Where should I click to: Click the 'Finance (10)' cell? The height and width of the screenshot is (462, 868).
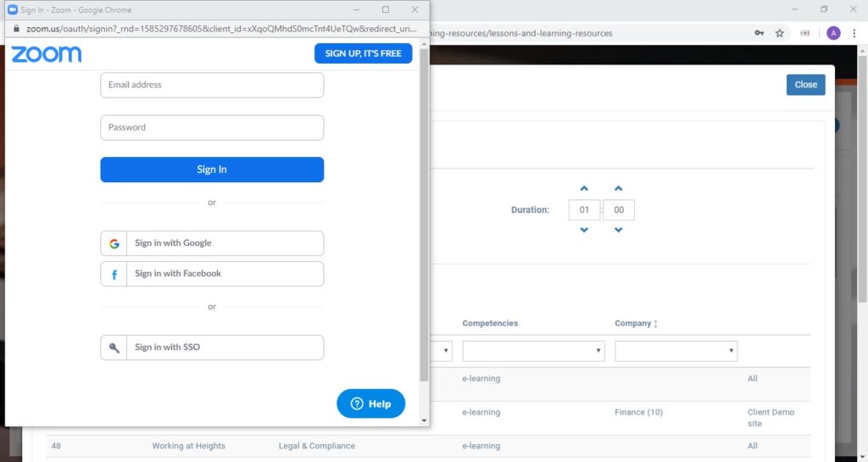tap(638, 412)
